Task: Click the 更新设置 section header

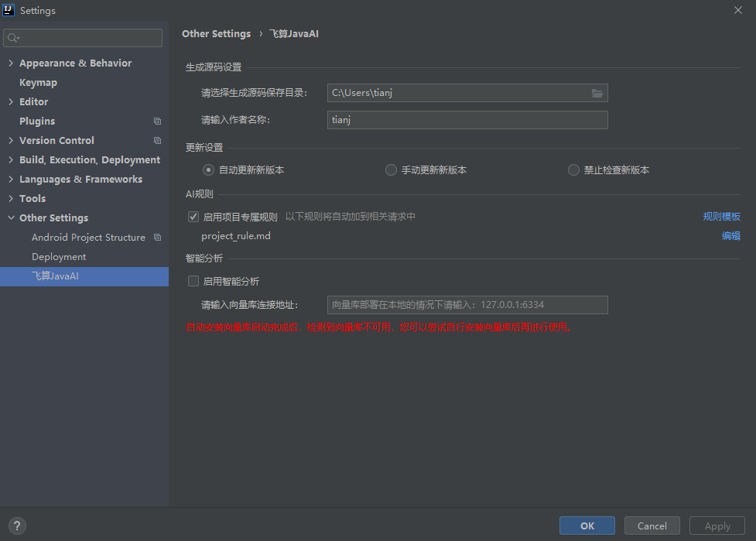Action: tap(204, 148)
